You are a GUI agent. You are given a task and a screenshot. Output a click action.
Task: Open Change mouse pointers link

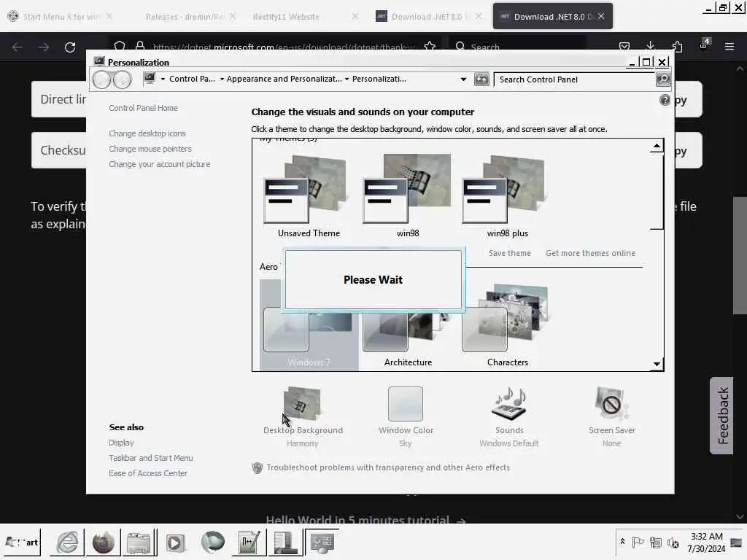click(150, 149)
